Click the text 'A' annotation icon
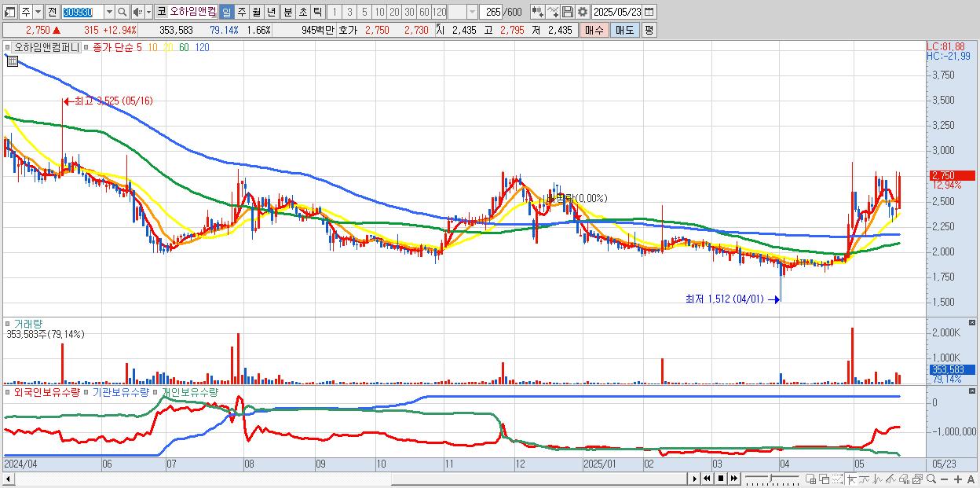 (x=971, y=479)
